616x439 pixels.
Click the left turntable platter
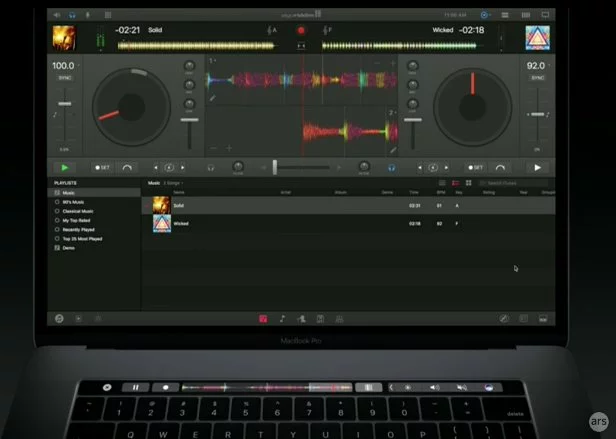pos(131,107)
